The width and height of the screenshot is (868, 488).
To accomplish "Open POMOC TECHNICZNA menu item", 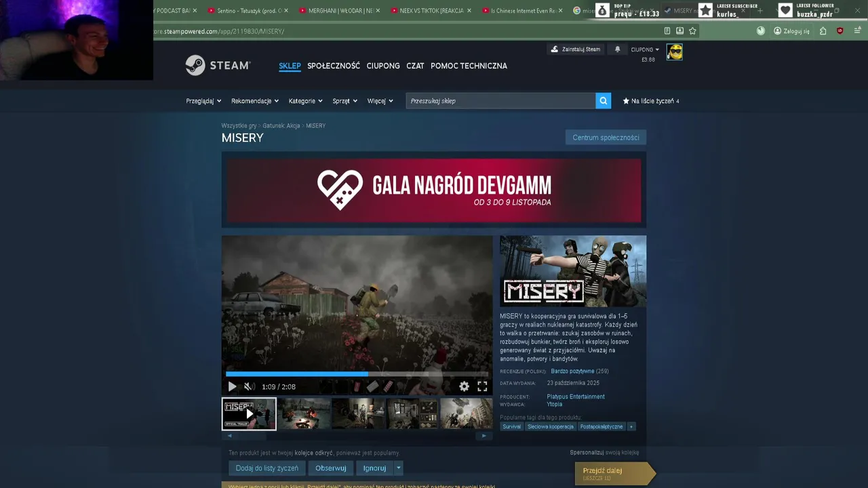I will pyautogui.click(x=469, y=66).
